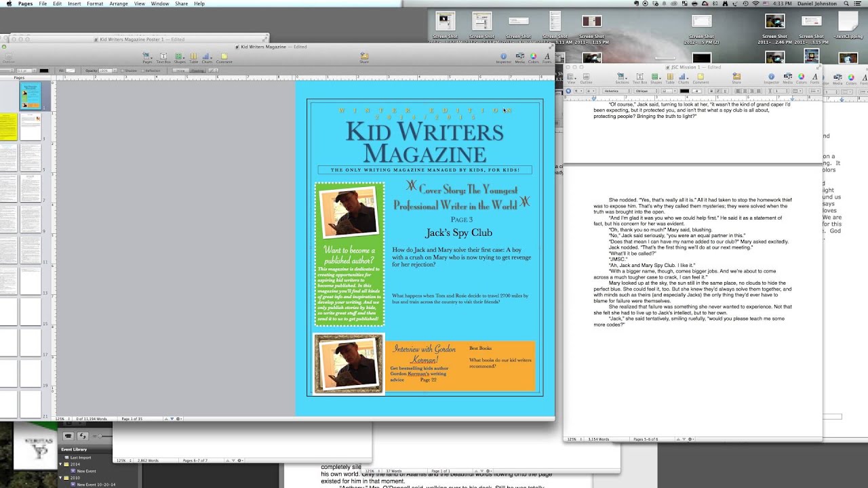Select yellow-highlighted page thumbnail in sidebar
The height and width of the screenshot is (488, 868).
[x=9, y=127]
